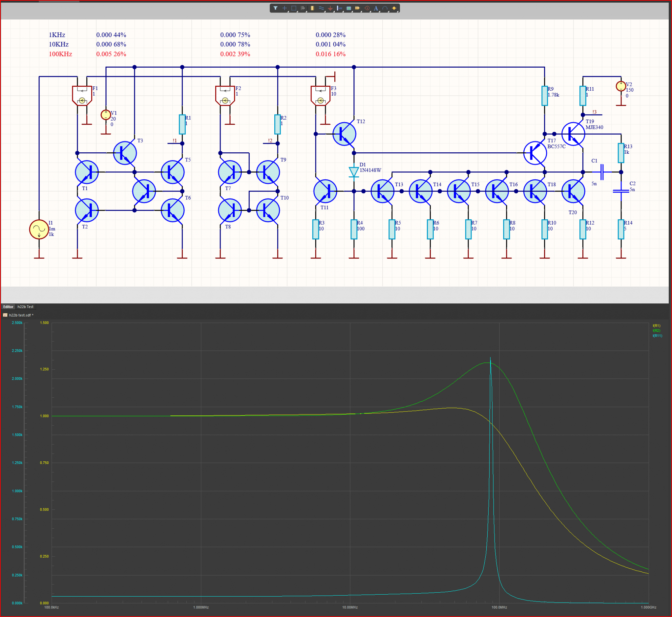Click the 0.000 75% value text
The image size is (672, 617).
[x=235, y=35]
